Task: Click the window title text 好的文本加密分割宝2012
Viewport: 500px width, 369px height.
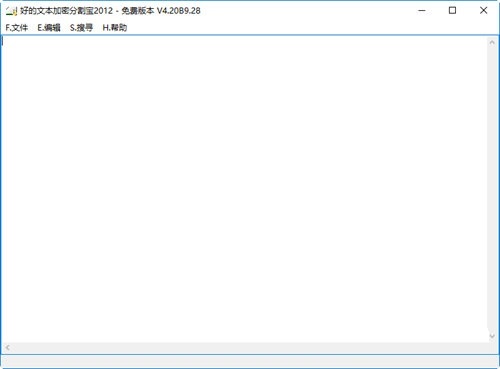Action: tap(67, 11)
